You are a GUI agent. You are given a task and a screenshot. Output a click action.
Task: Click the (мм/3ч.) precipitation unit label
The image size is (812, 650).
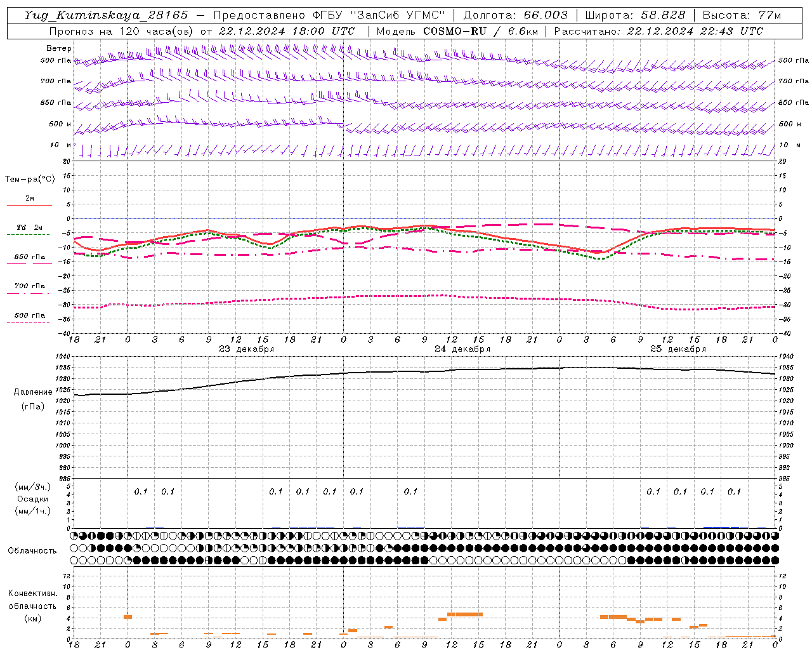(32, 487)
